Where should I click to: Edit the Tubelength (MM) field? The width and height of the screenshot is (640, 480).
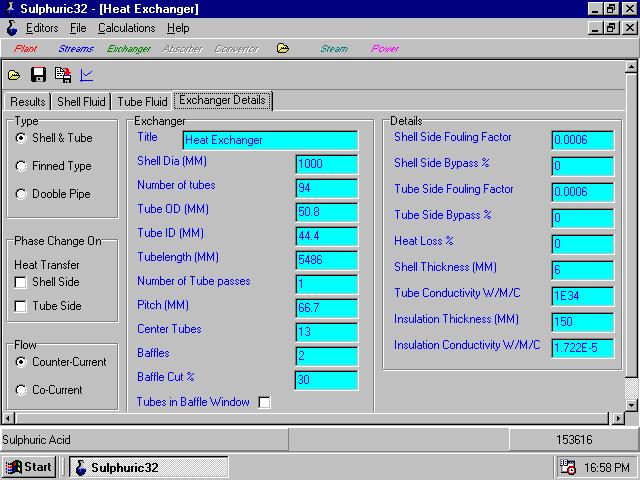327,260
